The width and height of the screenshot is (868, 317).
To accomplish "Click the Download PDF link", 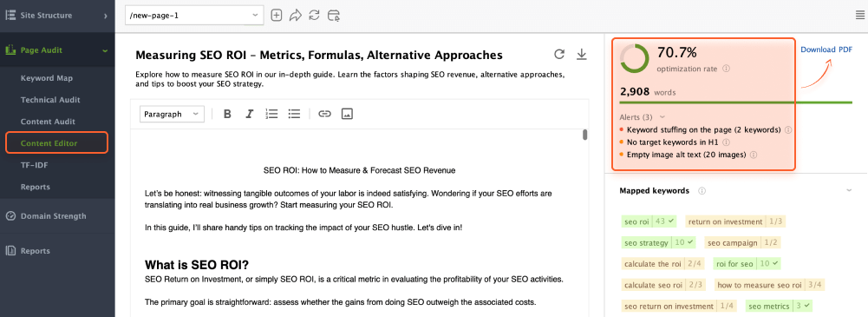I will click(826, 50).
